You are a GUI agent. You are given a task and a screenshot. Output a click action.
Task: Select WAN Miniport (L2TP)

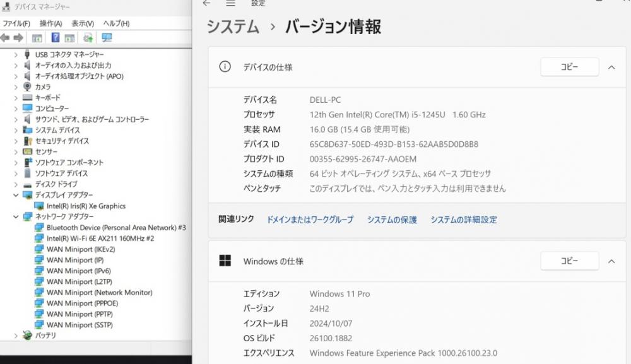(x=80, y=282)
